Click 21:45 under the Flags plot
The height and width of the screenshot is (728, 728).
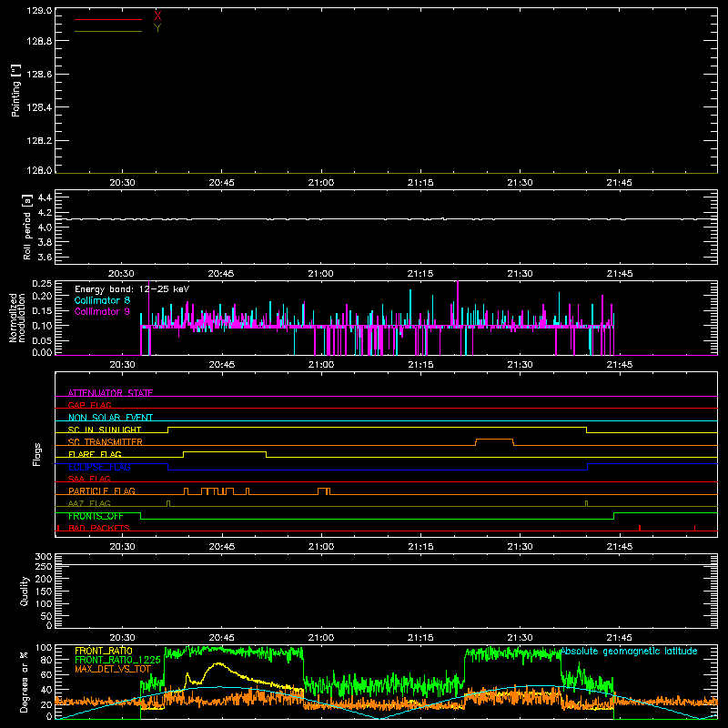coord(619,547)
